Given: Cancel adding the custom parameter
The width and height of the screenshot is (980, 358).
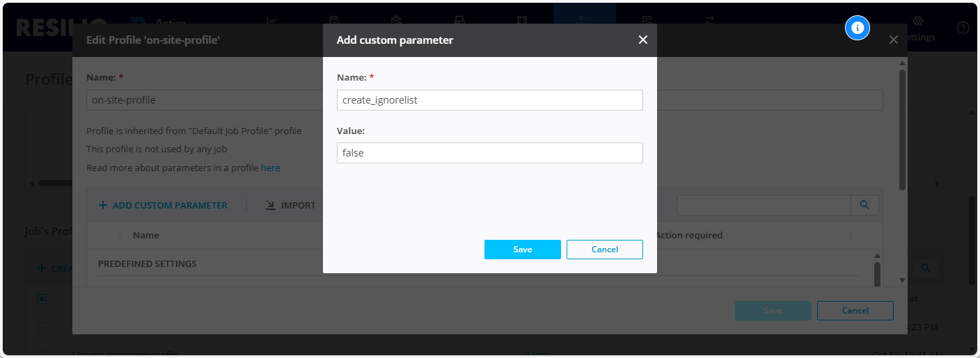Looking at the screenshot, I should coord(604,250).
